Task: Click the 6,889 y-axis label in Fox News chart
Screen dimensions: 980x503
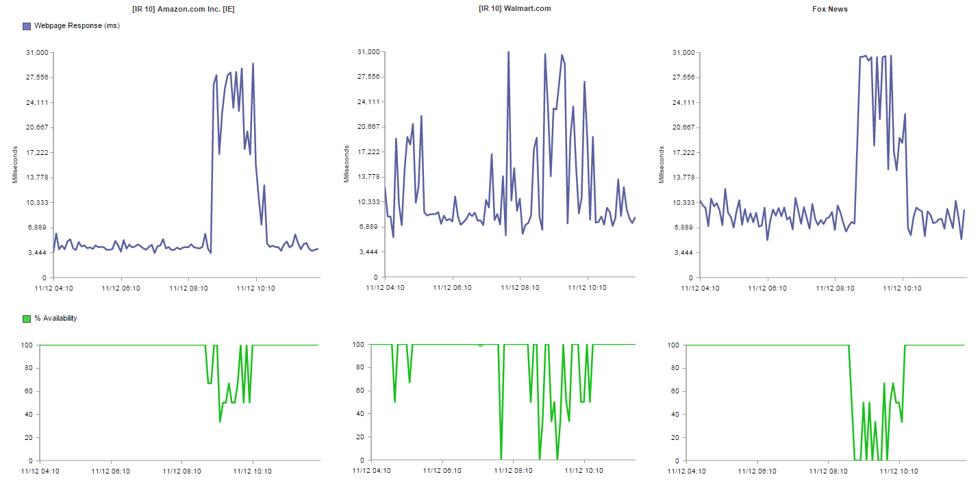Action: pyautogui.click(x=684, y=228)
